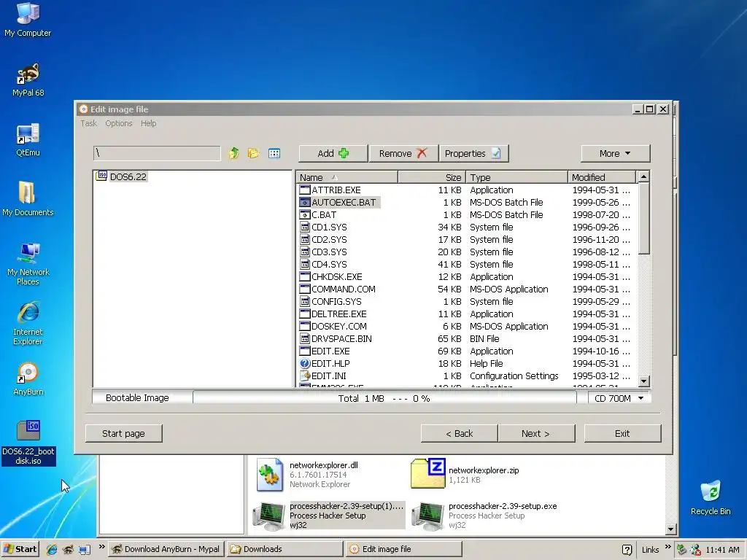This screenshot has height=560, width=747.
Task: Select CD1.SYS system file icon
Action: tap(305, 227)
